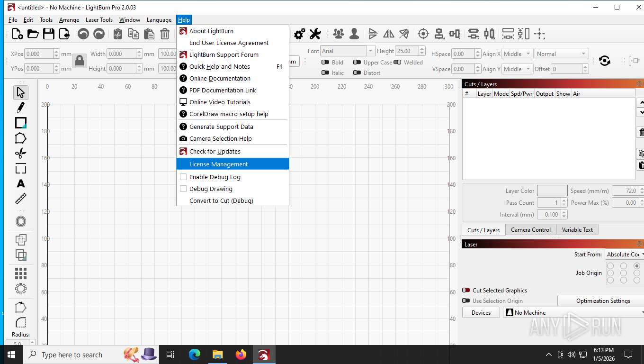The image size is (644, 364).
Task: Open Online Documentation from Help menu
Action: click(233, 78)
